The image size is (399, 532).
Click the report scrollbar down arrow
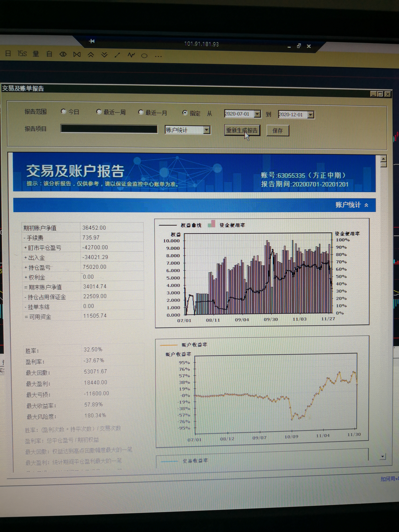point(383,456)
